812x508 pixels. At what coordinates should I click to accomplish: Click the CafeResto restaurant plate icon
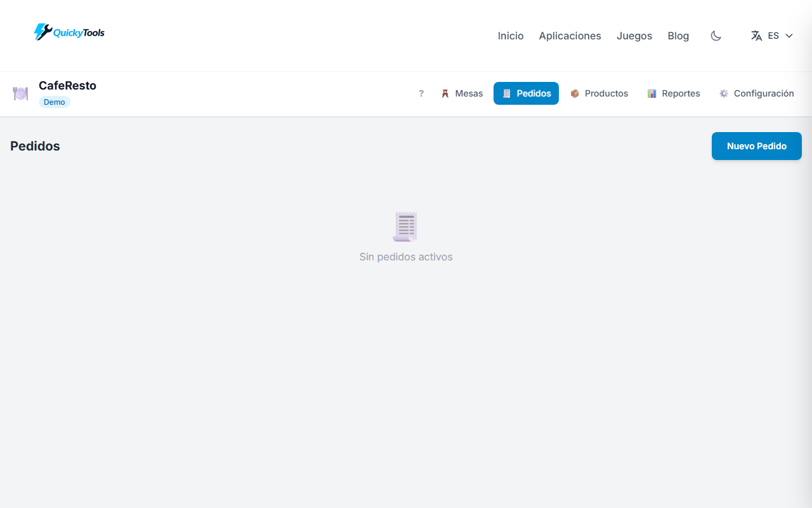[20, 93]
